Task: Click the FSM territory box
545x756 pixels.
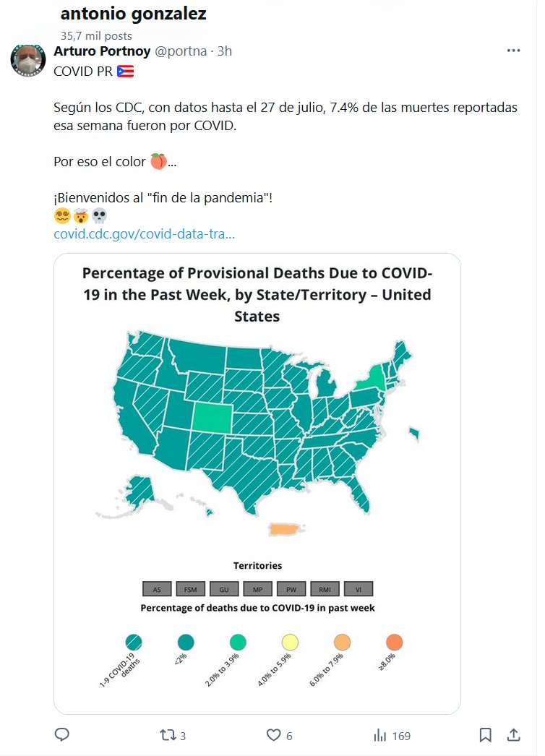Action: 191,588
